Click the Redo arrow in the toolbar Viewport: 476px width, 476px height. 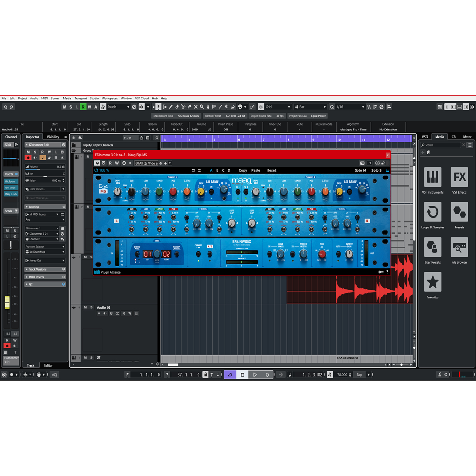pos(12,107)
